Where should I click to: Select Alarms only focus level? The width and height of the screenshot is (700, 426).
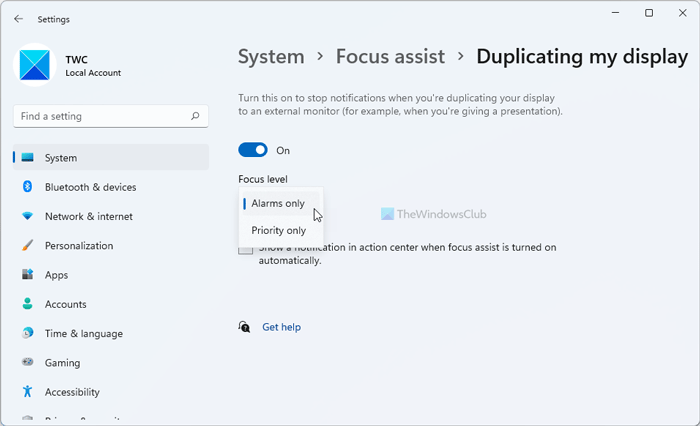click(x=278, y=203)
